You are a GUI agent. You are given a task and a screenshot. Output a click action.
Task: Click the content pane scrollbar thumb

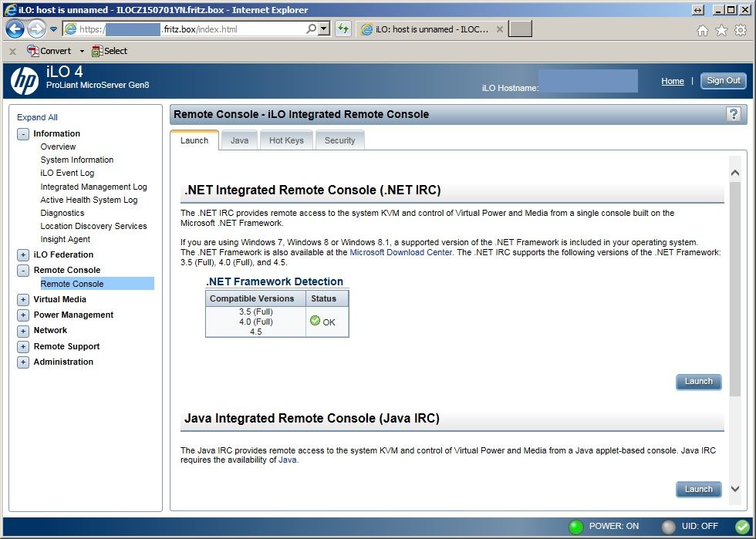734,288
